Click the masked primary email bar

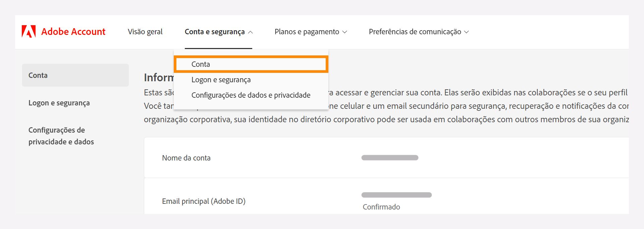(x=397, y=194)
